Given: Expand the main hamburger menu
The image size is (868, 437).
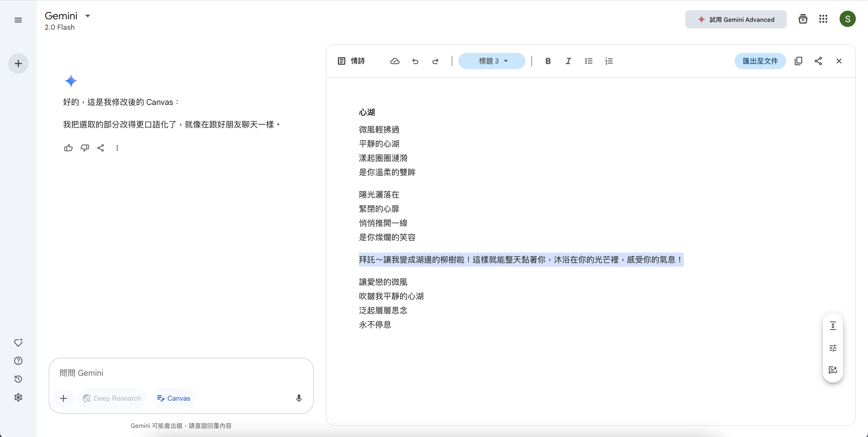Looking at the screenshot, I should 18,20.
